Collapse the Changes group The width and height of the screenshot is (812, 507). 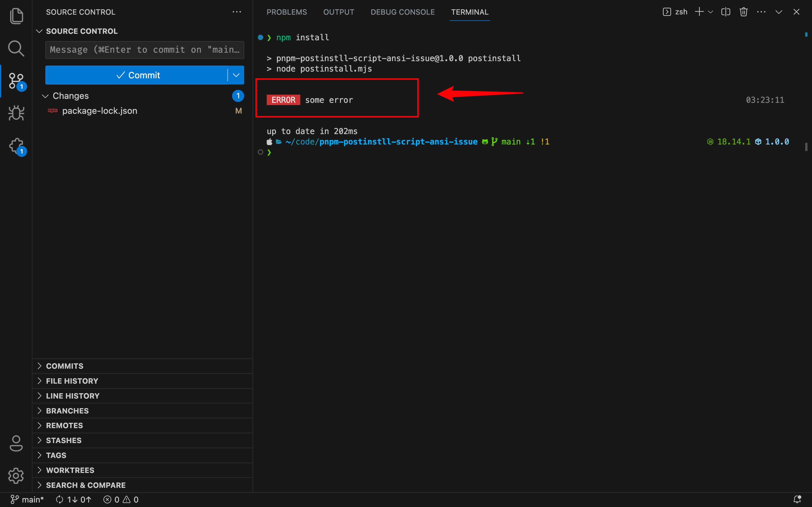click(x=45, y=96)
